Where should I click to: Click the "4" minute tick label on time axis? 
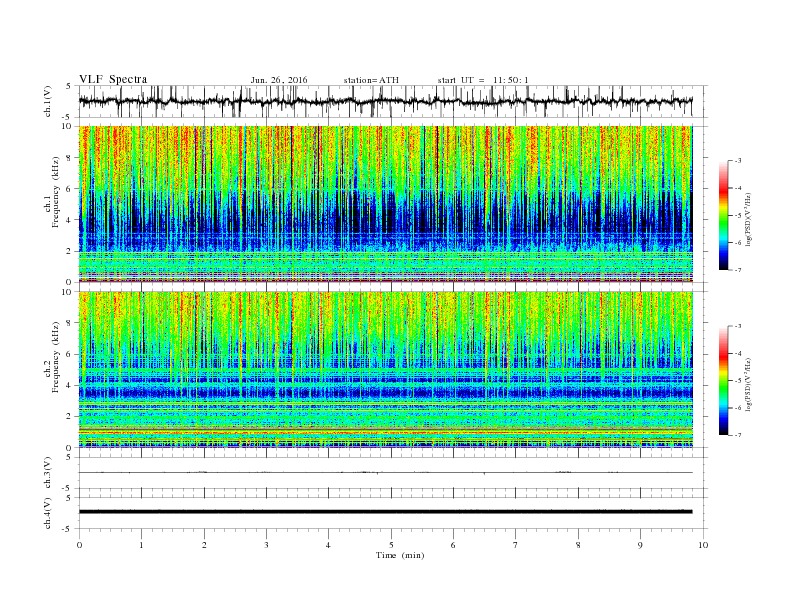[x=328, y=545]
